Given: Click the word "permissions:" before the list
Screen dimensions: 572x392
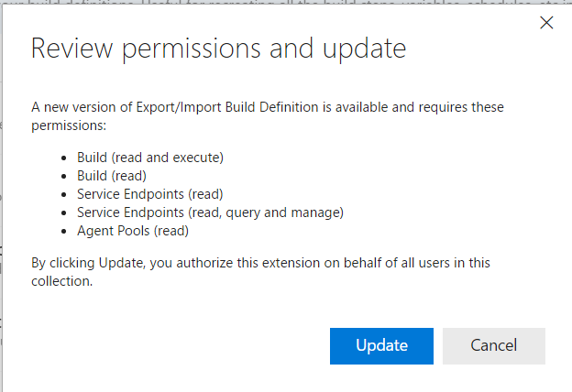Looking at the screenshot, I should (69, 125).
